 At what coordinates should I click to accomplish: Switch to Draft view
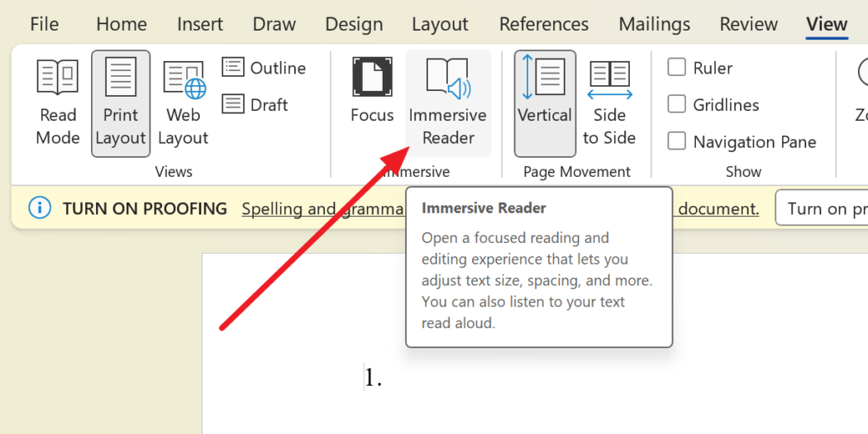pyautogui.click(x=256, y=105)
